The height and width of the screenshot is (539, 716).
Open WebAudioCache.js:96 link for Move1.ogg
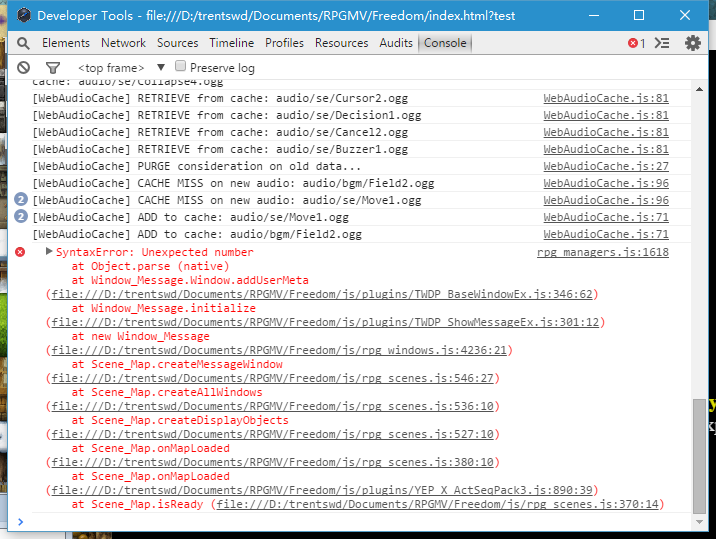click(606, 200)
